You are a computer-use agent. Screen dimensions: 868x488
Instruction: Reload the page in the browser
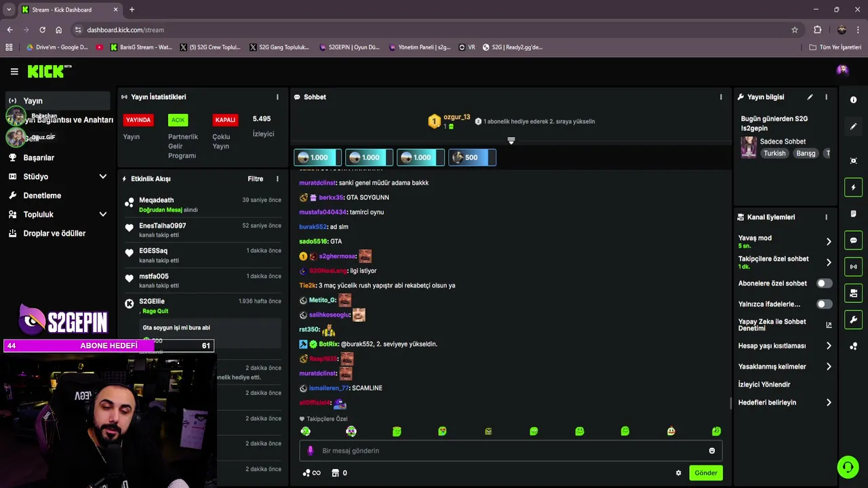[42, 30]
